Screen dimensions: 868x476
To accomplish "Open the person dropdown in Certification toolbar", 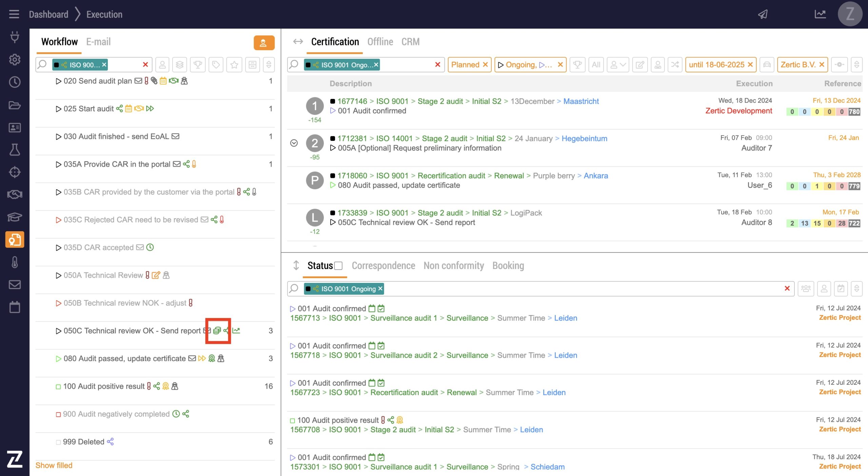I will (x=618, y=65).
